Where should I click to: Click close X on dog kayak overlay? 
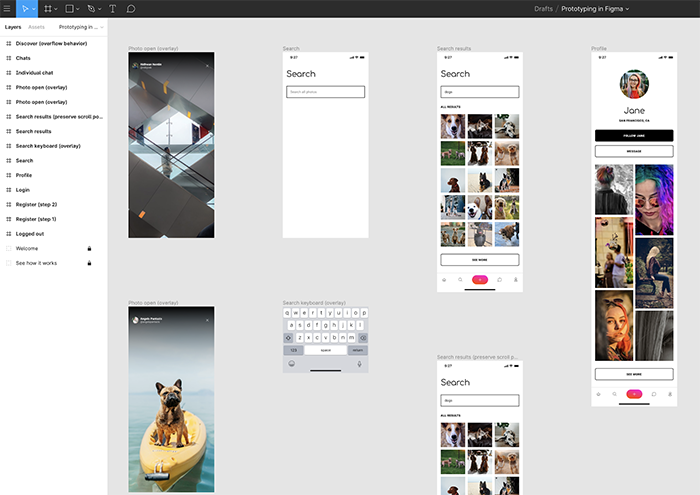pyautogui.click(x=207, y=320)
